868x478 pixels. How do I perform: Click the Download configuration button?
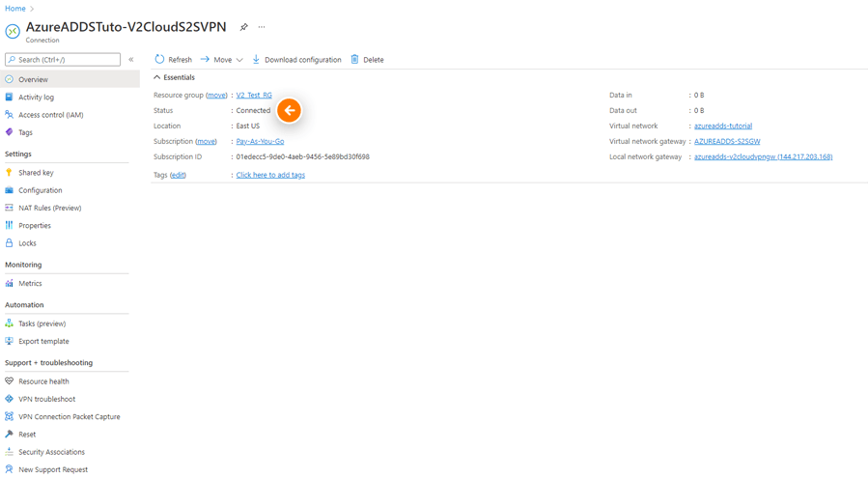[296, 59]
